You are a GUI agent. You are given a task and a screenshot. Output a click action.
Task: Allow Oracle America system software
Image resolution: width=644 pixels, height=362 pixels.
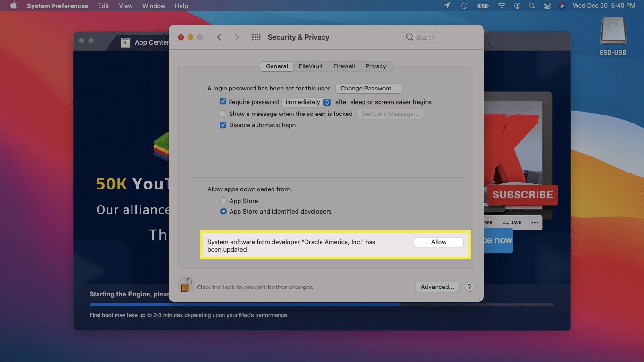438,242
